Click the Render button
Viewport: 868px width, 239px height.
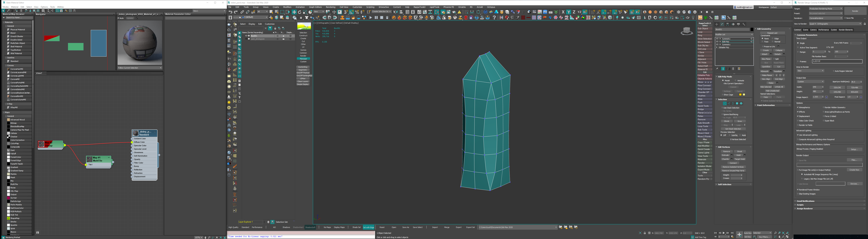pos(856,11)
